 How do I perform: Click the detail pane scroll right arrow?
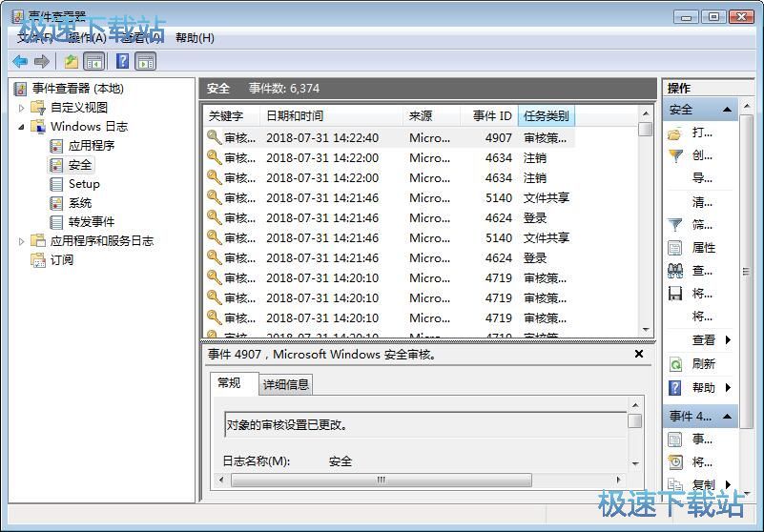pos(619,480)
